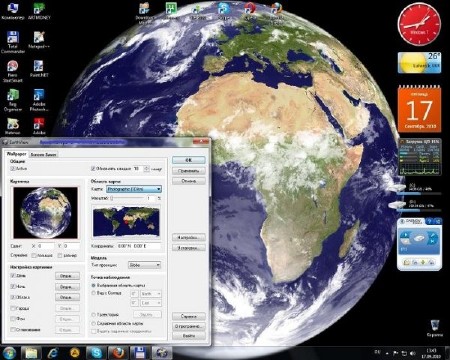Open the North latitude direction dropdown
Image resolution: width=450 pixels, height=360 pixels.
click(151, 294)
